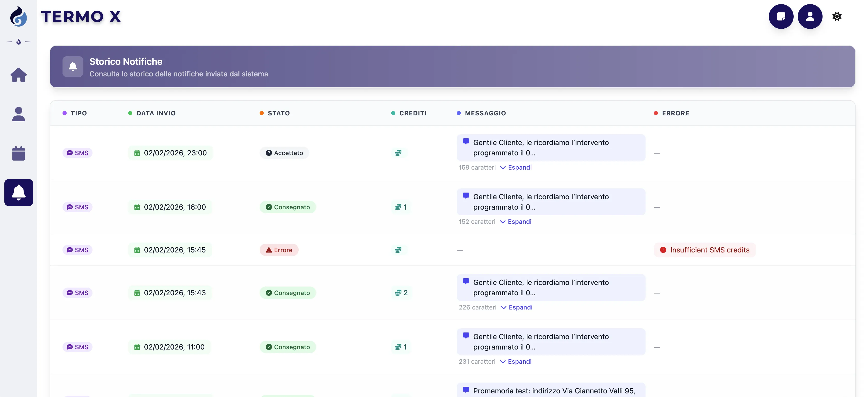Click the Consegnato status in 11:00 row
Screen dimensions: 868x397
pyautogui.click(x=288, y=347)
